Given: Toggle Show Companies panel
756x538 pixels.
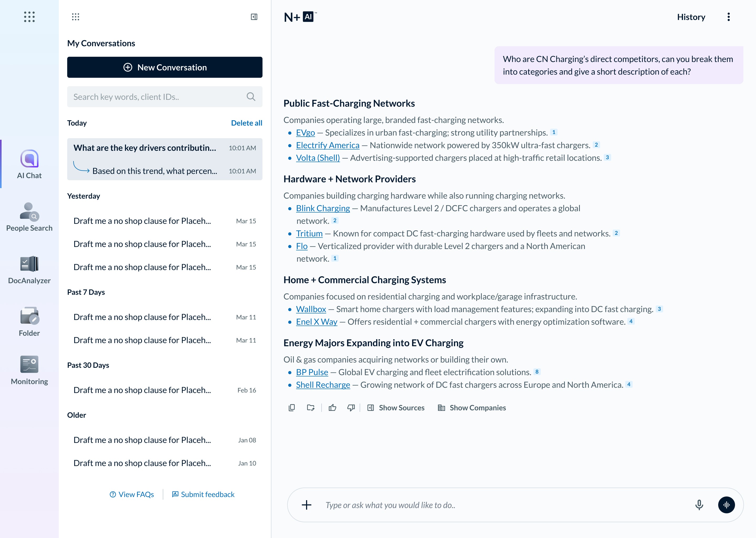Looking at the screenshot, I should (x=472, y=408).
